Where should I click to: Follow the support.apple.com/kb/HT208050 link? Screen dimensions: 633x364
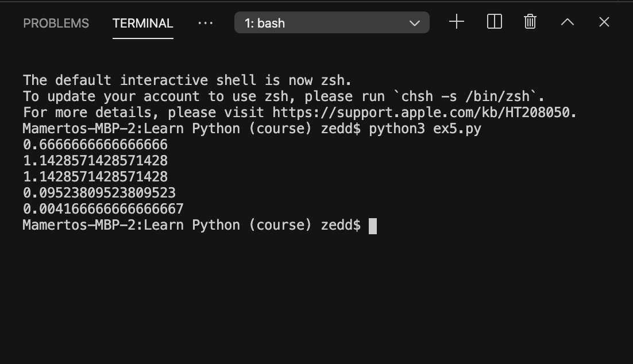click(x=424, y=113)
